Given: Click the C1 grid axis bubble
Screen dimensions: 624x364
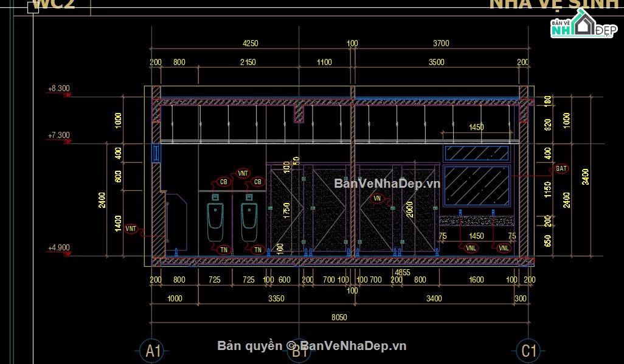Looking at the screenshot, I should pyautogui.click(x=529, y=351).
